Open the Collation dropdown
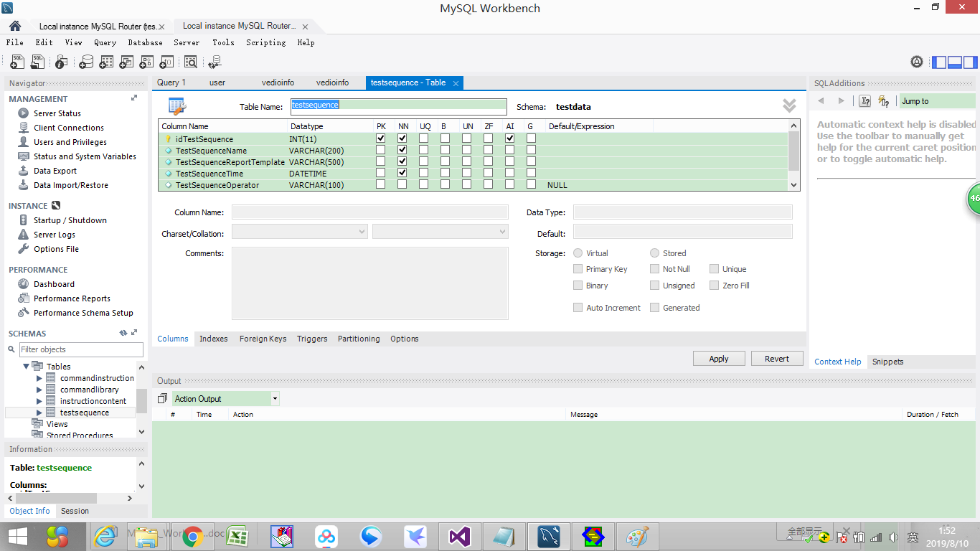 [440, 232]
